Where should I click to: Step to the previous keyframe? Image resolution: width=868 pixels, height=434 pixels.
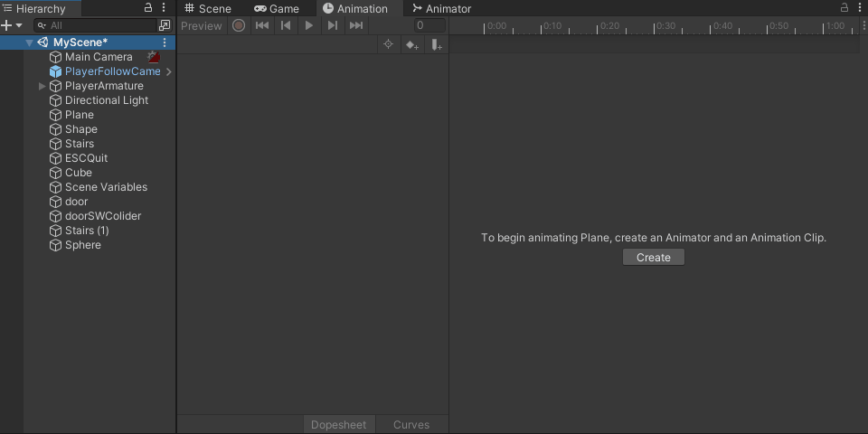click(286, 25)
